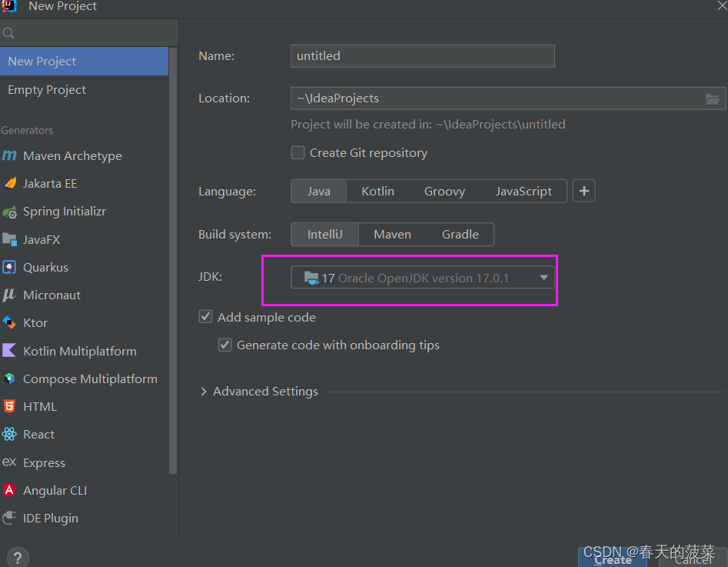Image resolution: width=728 pixels, height=567 pixels.
Task: Click the Cancel button
Action: tap(693, 559)
